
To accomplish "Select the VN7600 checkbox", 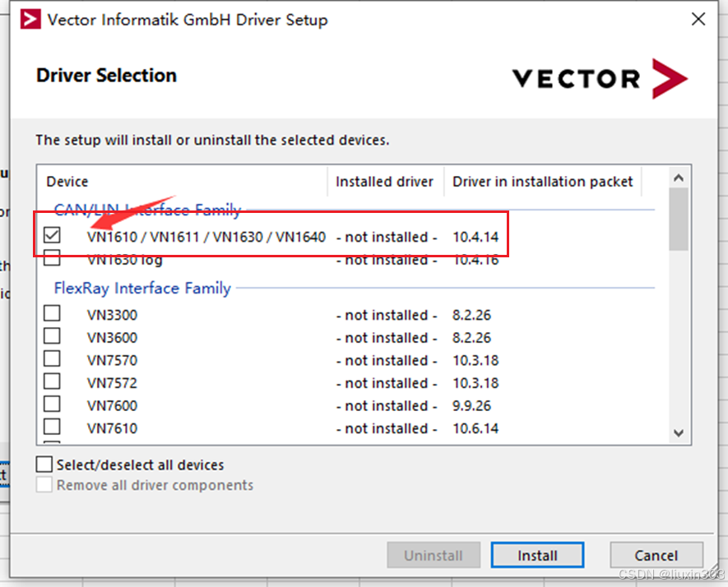I will [x=52, y=404].
